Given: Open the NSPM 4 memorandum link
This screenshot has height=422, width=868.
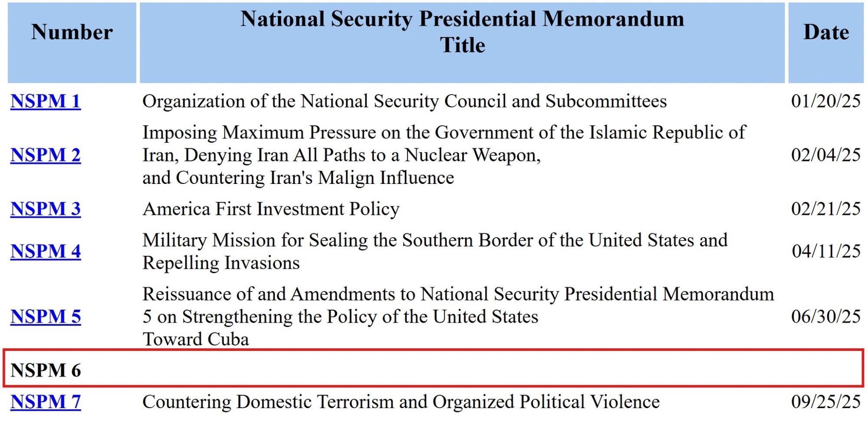Looking at the screenshot, I should pos(46,252).
